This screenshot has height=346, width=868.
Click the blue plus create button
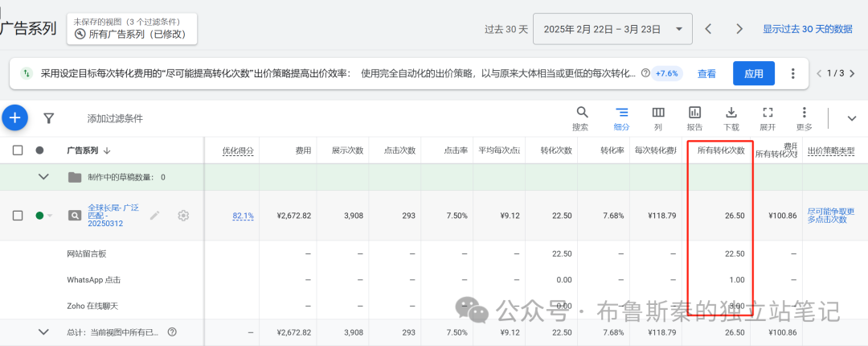coord(14,117)
